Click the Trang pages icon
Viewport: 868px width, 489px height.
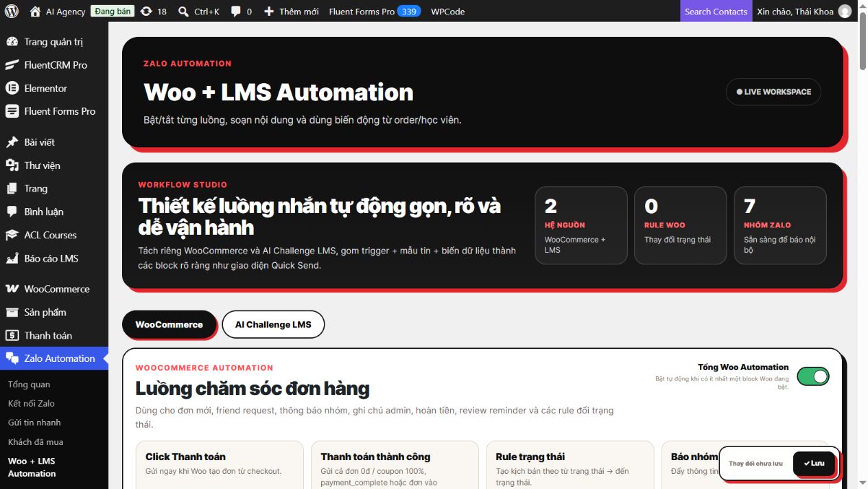pos(12,188)
